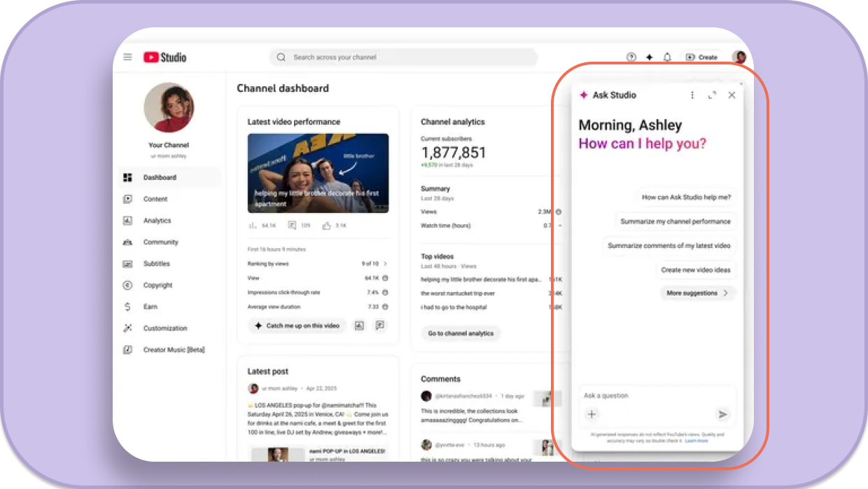This screenshot has height=489, width=868.
Task: Open Ask Studio more options menu
Action: pyautogui.click(x=692, y=95)
